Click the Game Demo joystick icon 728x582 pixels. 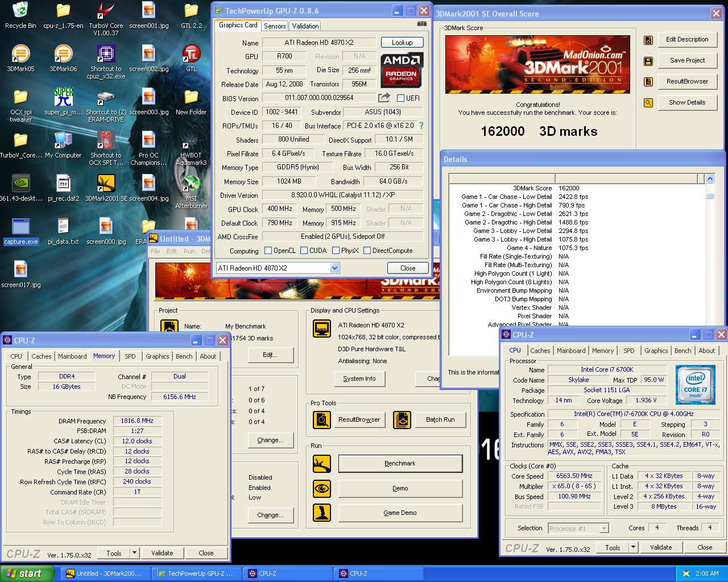point(322,513)
